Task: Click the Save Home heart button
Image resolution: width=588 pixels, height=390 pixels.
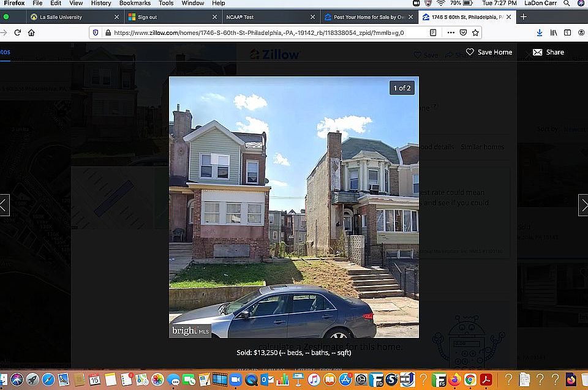Action: pos(489,52)
